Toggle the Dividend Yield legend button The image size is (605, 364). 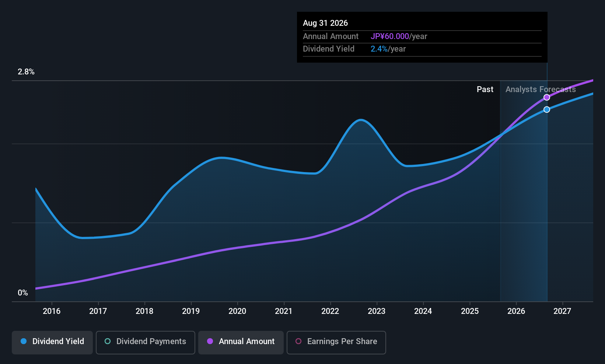52,342
